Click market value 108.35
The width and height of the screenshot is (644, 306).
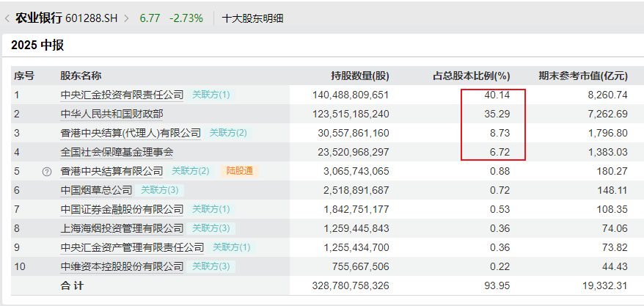coord(612,209)
